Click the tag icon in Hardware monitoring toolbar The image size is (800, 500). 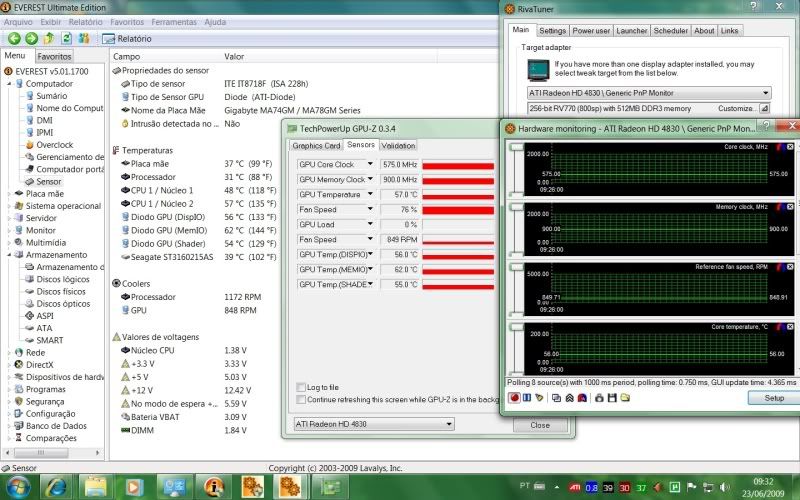tap(539, 397)
